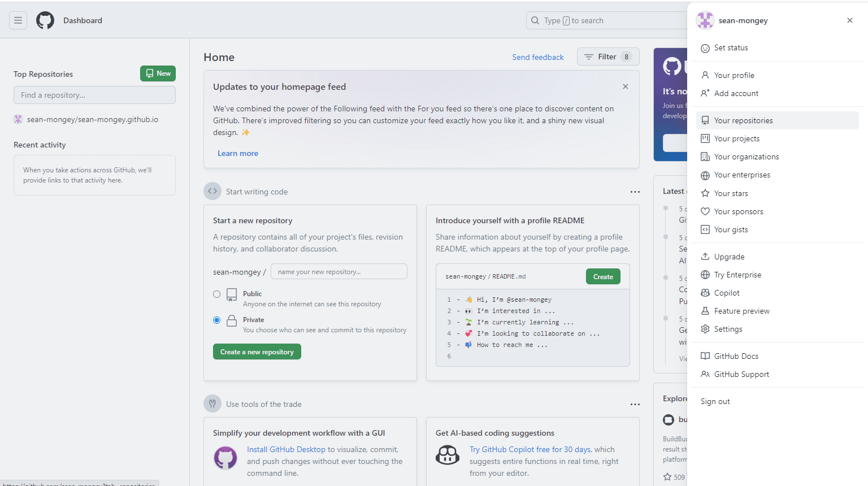Click the person-plus icon for Add account
868x486 pixels.
click(705, 93)
